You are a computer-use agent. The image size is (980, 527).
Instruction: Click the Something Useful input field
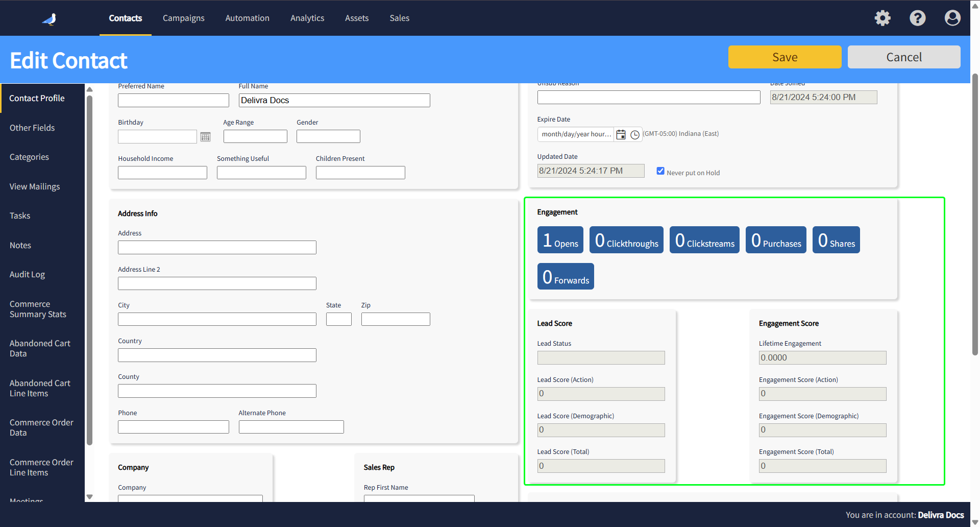(261, 173)
